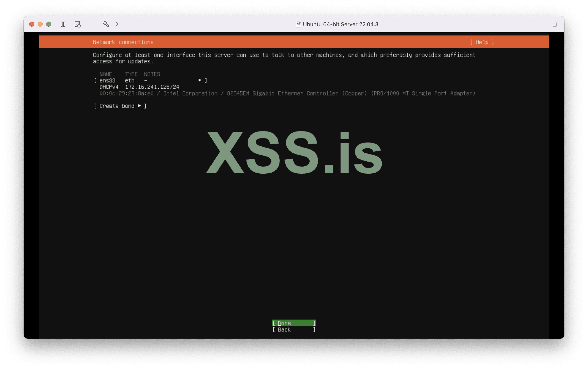Viewport: 588px width, 370px height.
Task: Expand the arrow on ens33 row
Action: (x=200, y=80)
